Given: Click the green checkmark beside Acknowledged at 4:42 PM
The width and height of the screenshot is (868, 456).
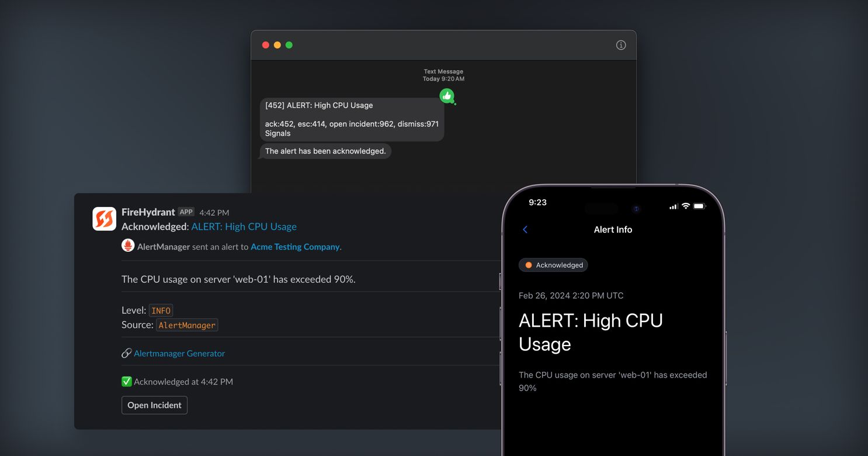Looking at the screenshot, I should pyautogui.click(x=127, y=381).
